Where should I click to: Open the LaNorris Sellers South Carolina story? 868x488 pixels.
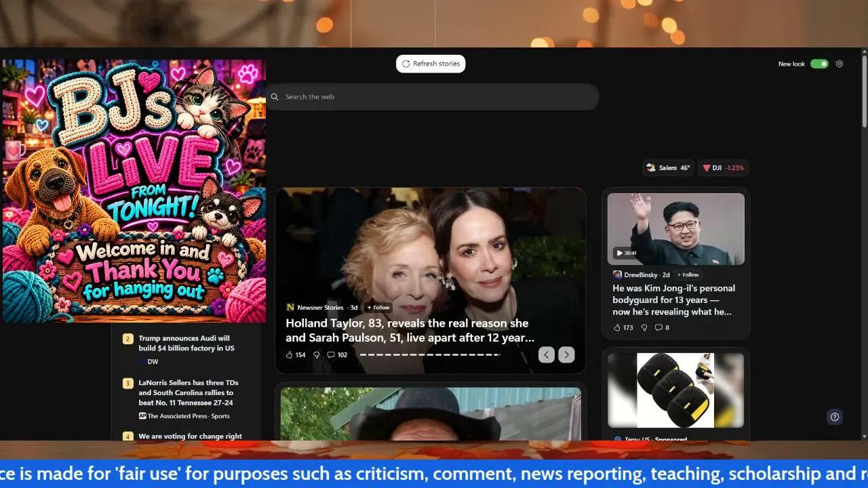(x=189, y=392)
